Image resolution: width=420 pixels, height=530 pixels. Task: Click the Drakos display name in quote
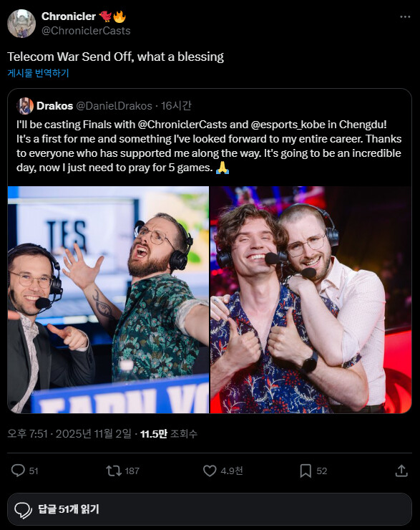54,106
